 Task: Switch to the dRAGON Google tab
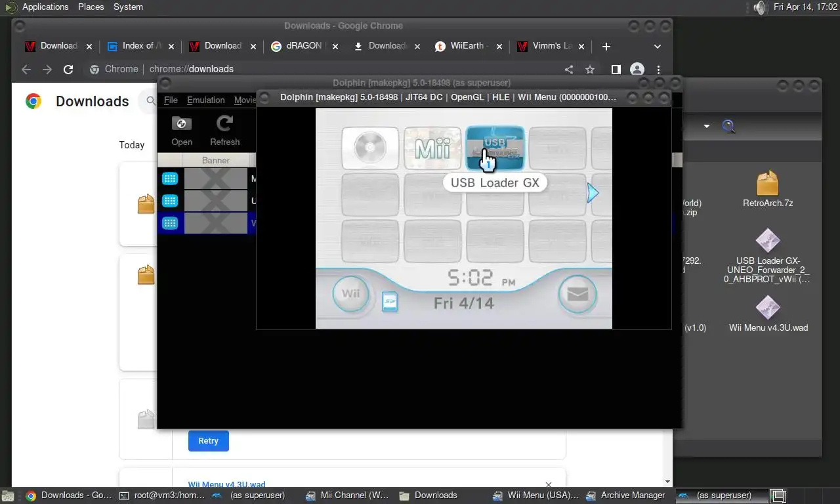304,46
